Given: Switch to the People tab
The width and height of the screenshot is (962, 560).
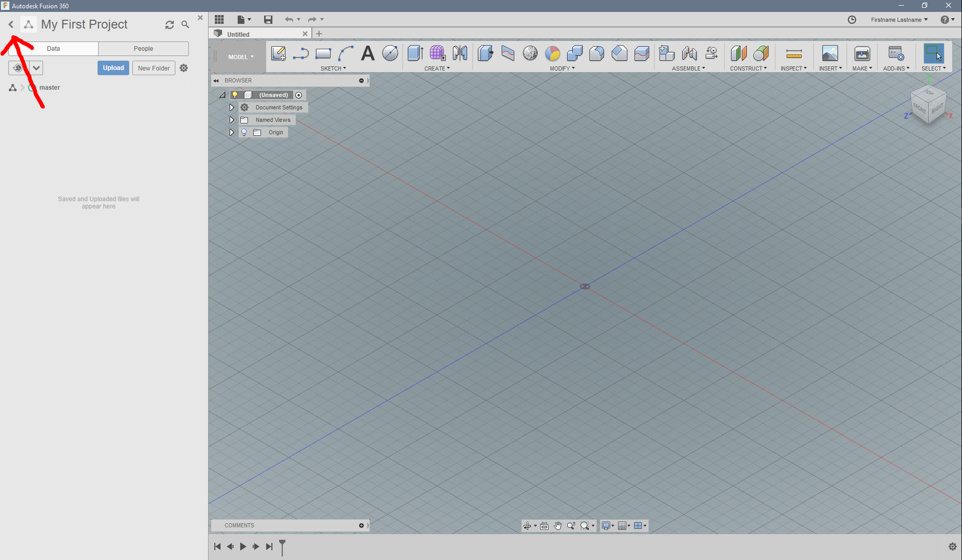Looking at the screenshot, I should click(x=143, y=49).
